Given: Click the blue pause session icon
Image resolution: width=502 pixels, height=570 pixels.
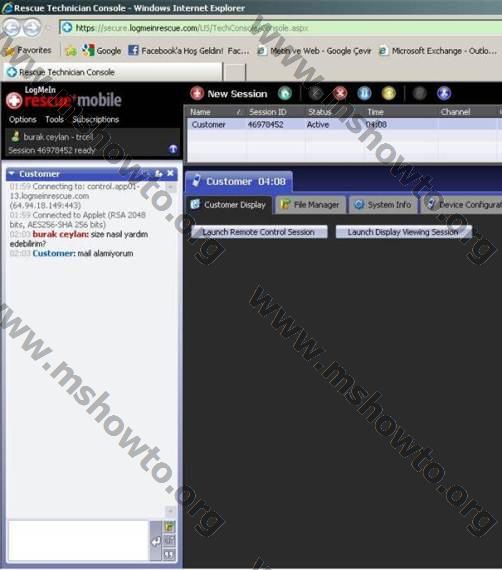Looking at the screenshot, I should tap(364, 93).
